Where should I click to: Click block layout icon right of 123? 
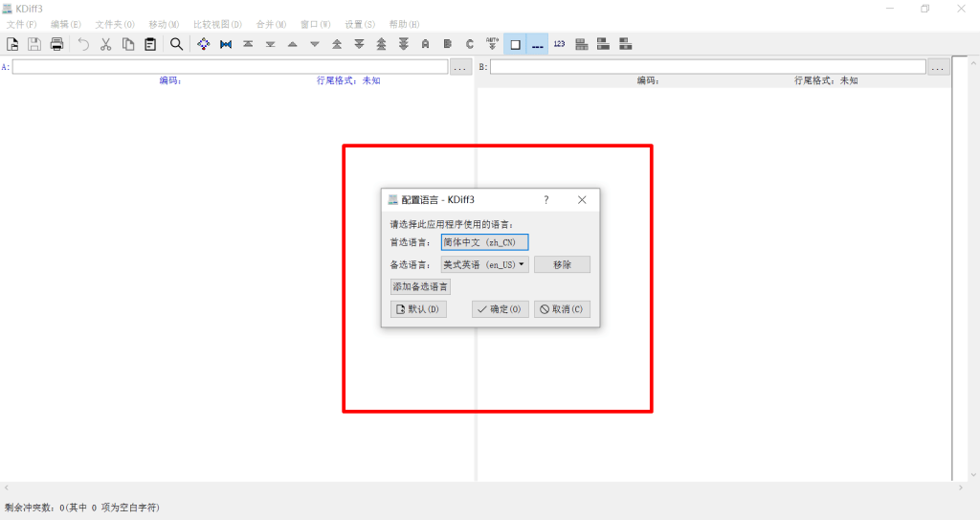[x=581, y=44]
